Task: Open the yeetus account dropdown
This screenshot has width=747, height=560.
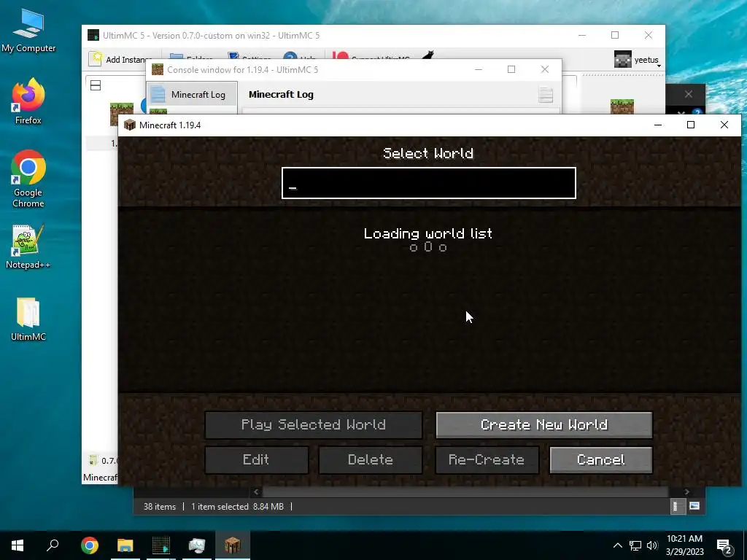Action: tap(638, 60)
